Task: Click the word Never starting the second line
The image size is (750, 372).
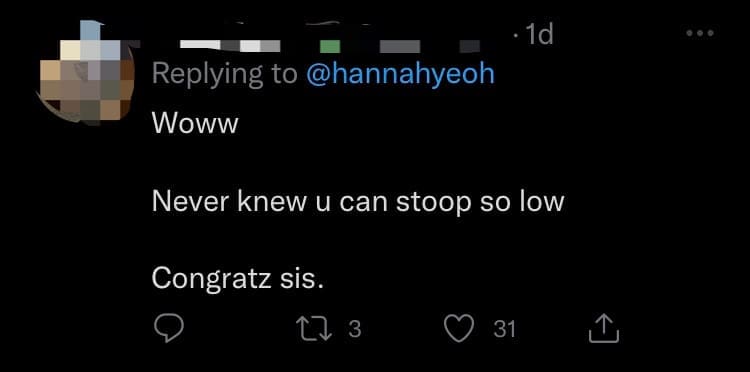Action: tap(191, 202)
